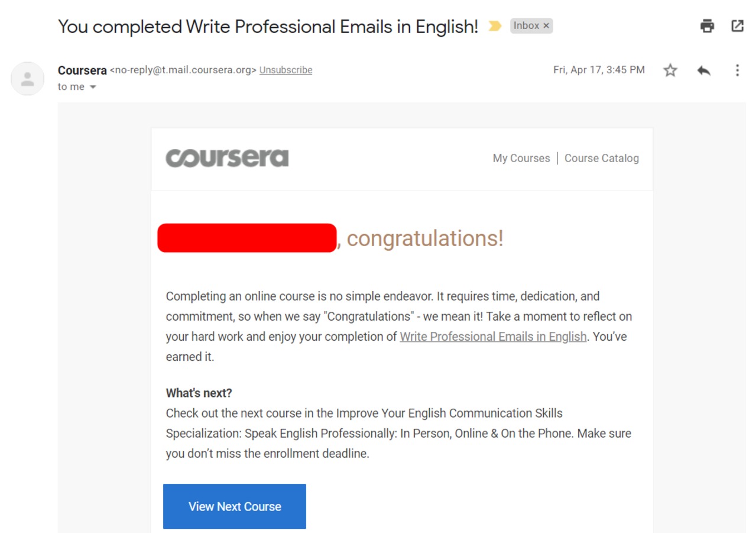Click the email subject line title

pyautogui.click(x=268, y=27)
